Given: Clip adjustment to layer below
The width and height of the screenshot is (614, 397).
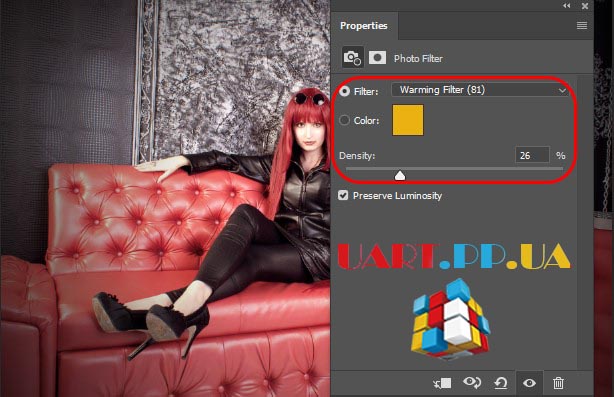Looking at the screenshot, I should click(x=442, y=383).
